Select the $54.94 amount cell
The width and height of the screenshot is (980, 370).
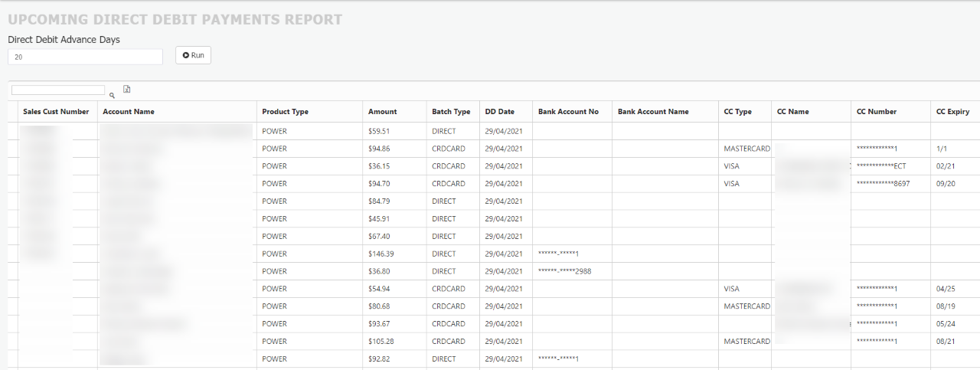(379, 289)
